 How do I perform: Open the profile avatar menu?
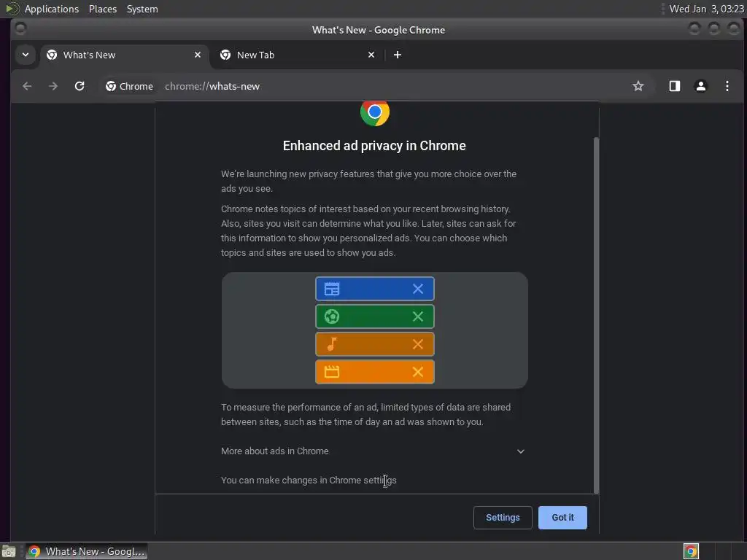pos(701,86)
